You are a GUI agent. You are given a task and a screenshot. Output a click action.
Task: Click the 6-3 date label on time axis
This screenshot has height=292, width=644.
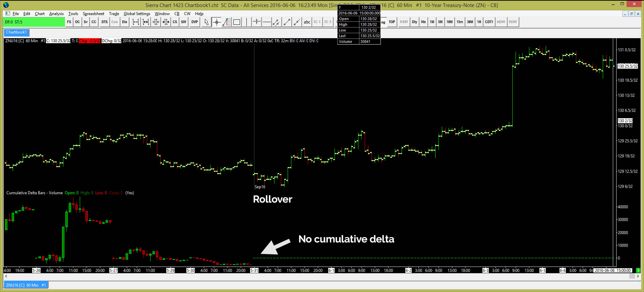485,271
